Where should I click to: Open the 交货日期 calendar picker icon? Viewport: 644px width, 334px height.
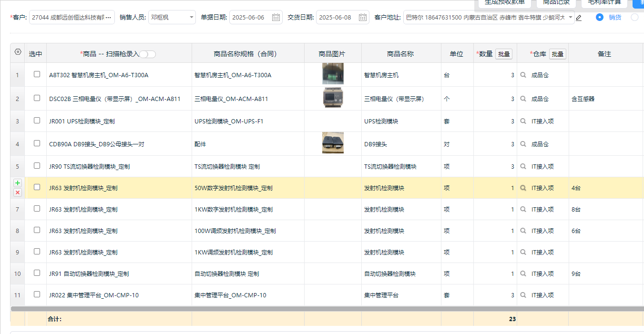363,18
